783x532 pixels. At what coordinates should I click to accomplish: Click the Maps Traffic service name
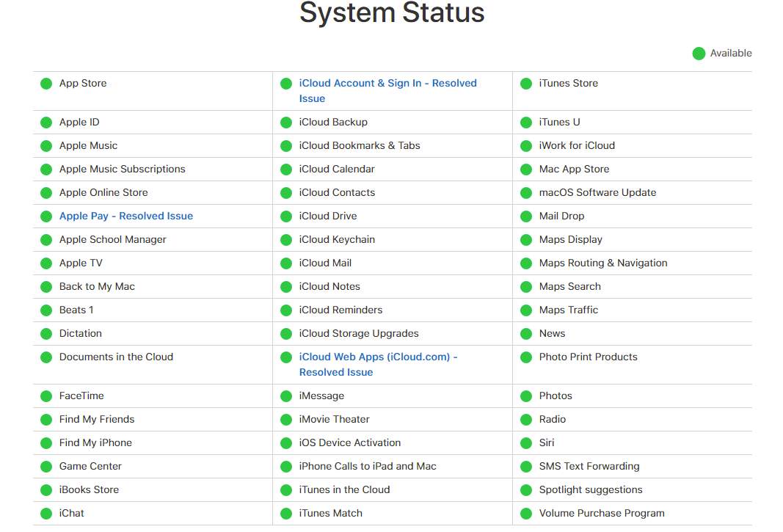click(569, 310)
